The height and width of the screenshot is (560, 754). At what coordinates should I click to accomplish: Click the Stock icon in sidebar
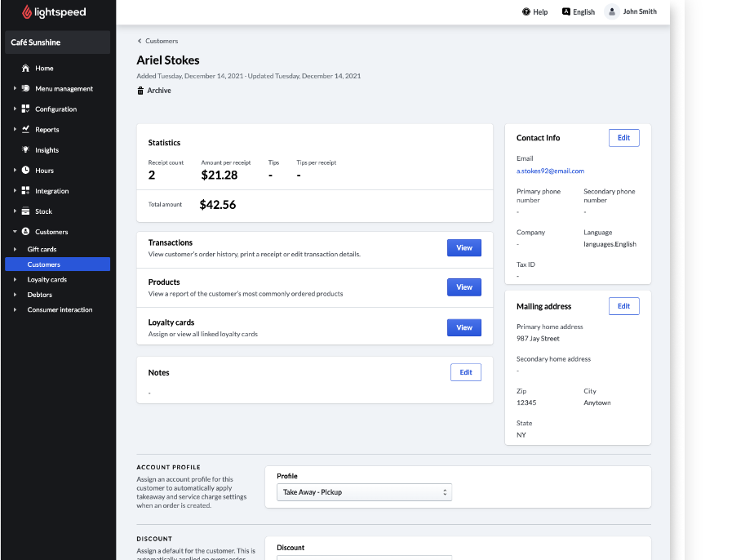pos(26,211)
